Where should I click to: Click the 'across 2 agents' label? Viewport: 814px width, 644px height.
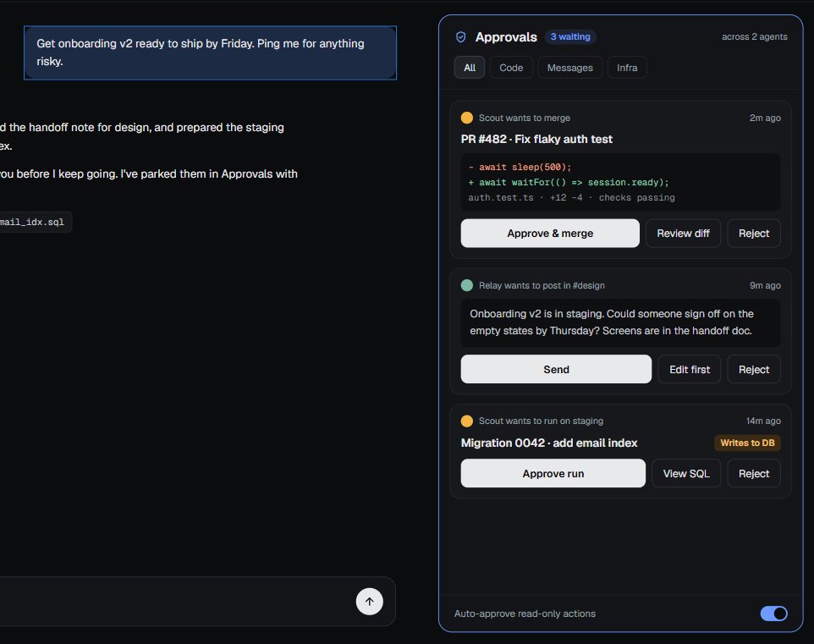(x=754, y=37)
